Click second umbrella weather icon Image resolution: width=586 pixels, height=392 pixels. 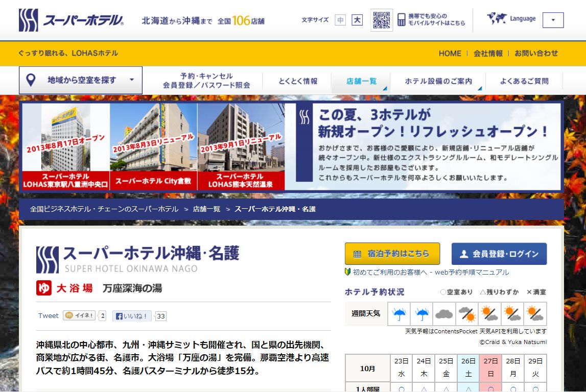(422, 314)
